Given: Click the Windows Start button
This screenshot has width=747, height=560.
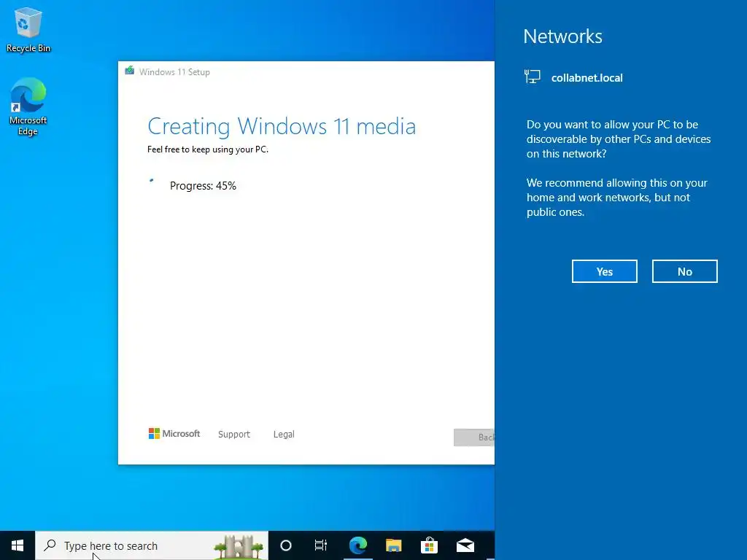Looking at the screenshot, I should point(18,545).
